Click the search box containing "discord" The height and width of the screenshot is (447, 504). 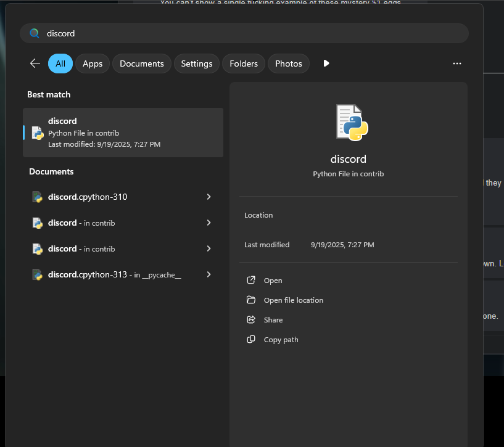pyautogui.click(x=247, y=33)
